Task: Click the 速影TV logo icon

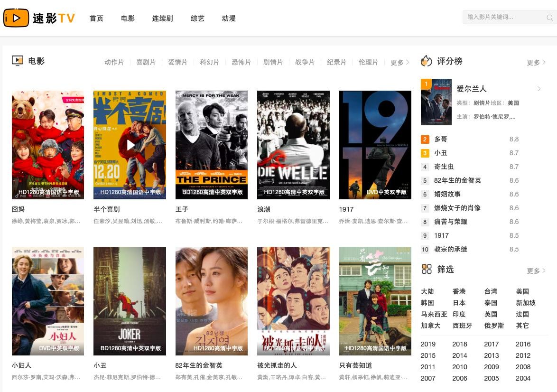Action: (16, 18)
